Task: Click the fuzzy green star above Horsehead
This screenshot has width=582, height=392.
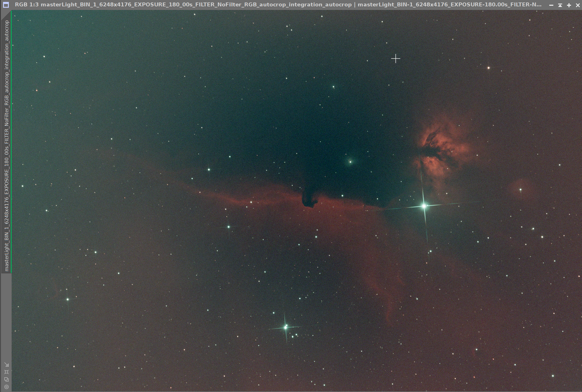Action: pyautogui.click(x=350, y=162)
